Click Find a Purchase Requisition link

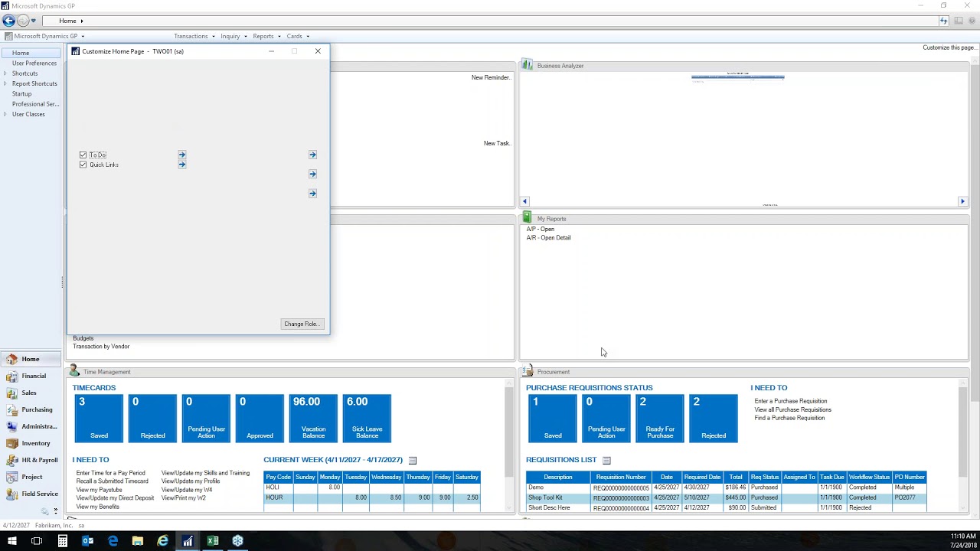[x=789, y=418]
